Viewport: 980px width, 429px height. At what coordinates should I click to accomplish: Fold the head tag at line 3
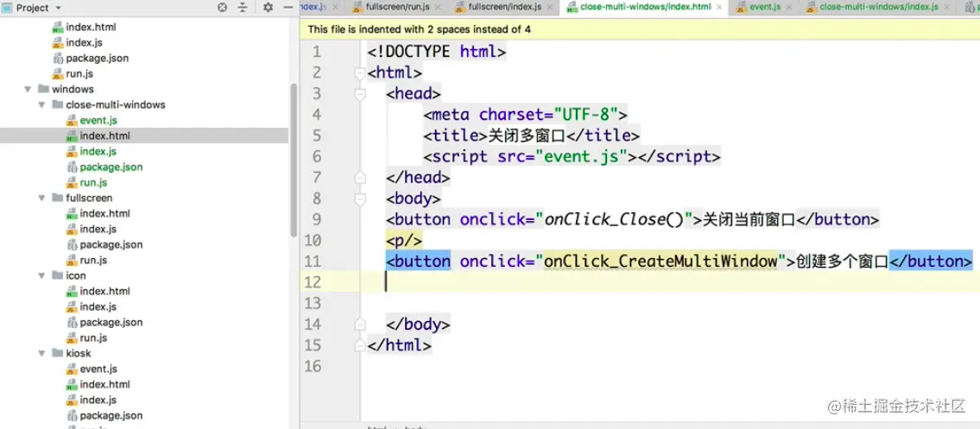coord(359,94)
